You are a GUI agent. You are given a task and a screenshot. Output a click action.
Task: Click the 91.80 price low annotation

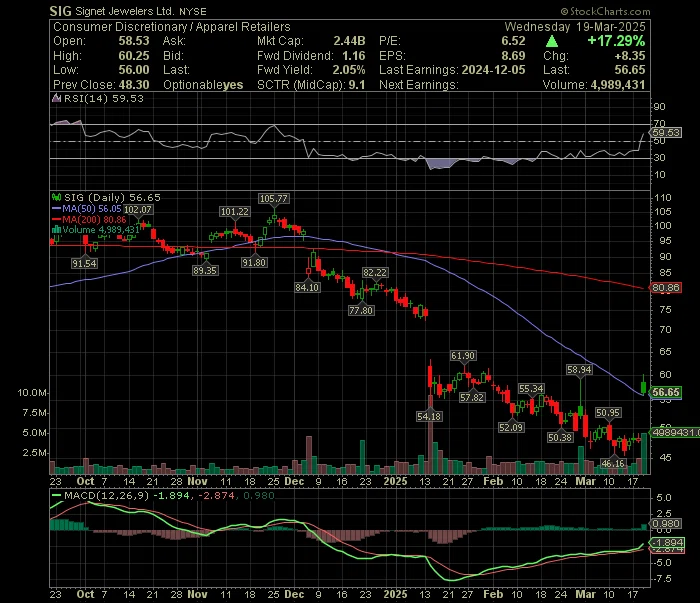click(254, 263)
